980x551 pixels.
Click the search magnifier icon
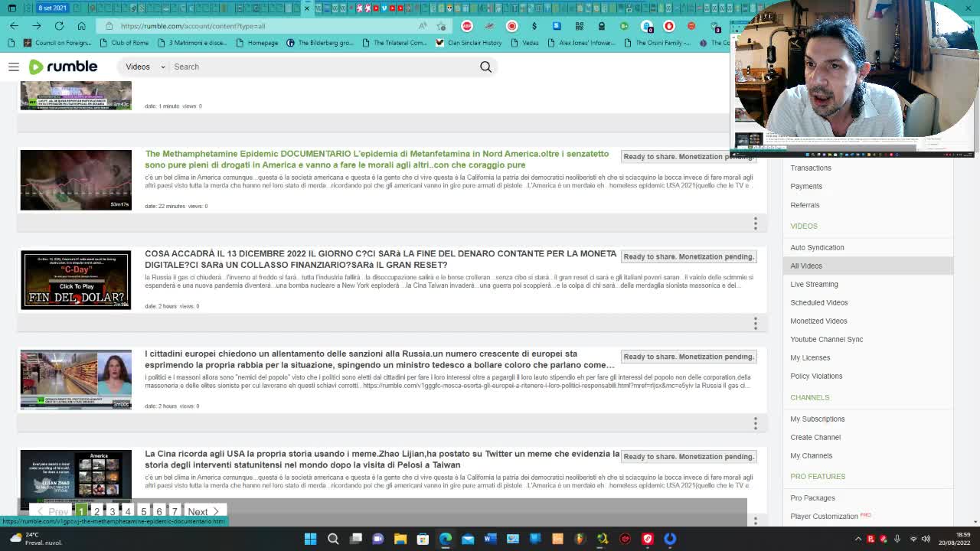pos(485,67)
